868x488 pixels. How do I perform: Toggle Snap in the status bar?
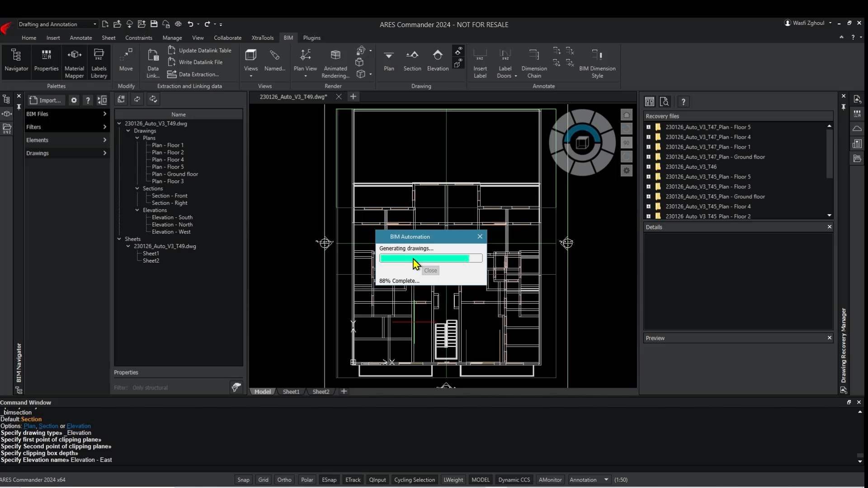point(243,480)
